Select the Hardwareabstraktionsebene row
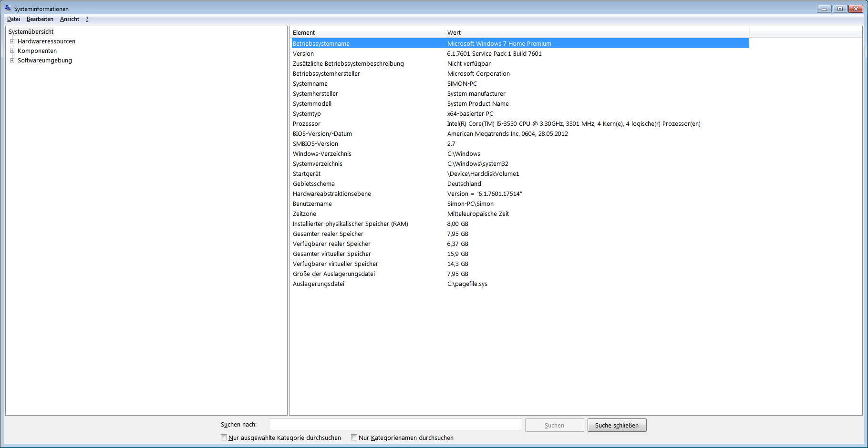Viewport: 868px width, 448px height. [520, 193]
